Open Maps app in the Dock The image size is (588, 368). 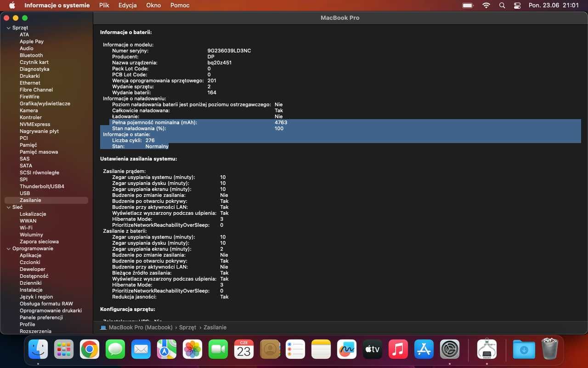point(167,350)
